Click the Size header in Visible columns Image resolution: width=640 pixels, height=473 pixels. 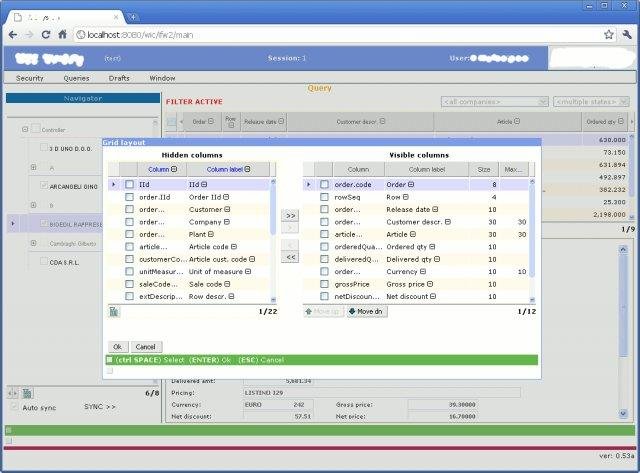(484, 169)
